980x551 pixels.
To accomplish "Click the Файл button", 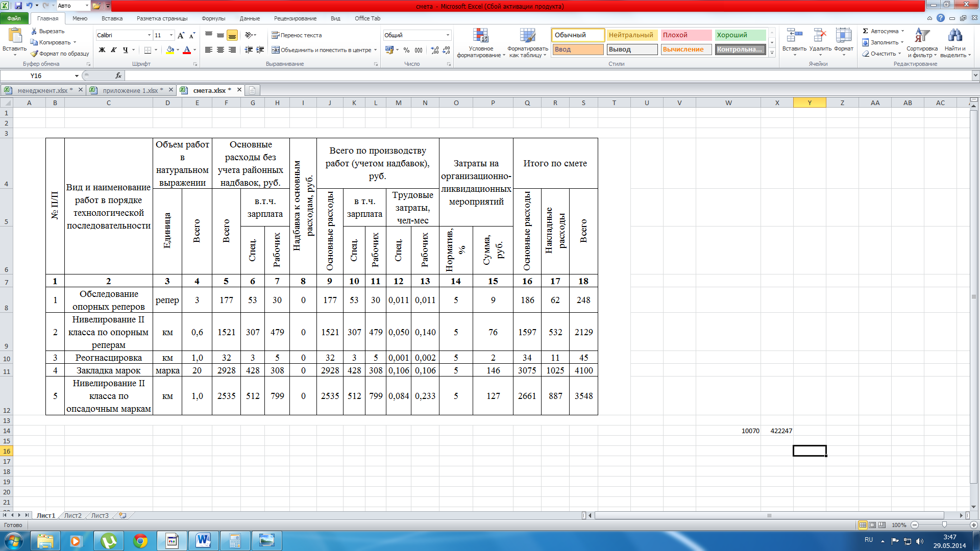I will point(14,18).
